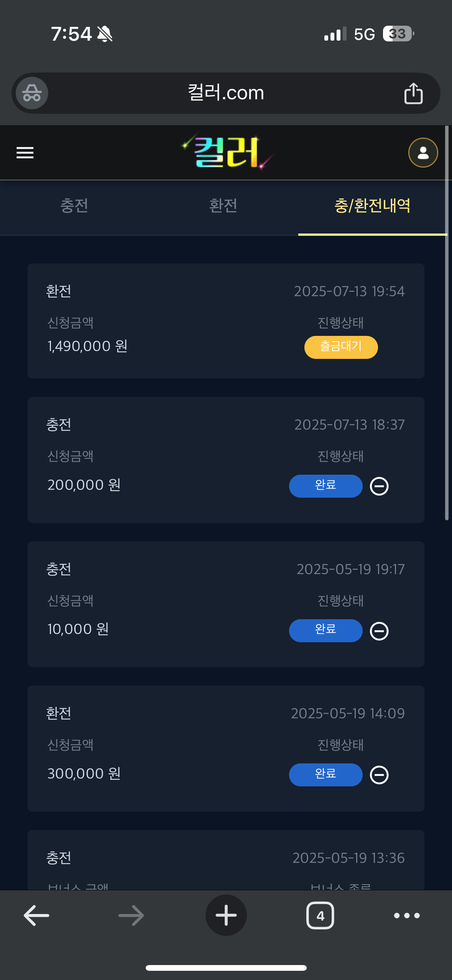Open the user profile icon
The width and height of the screenshot is (452, 980).
click(423, 153)
